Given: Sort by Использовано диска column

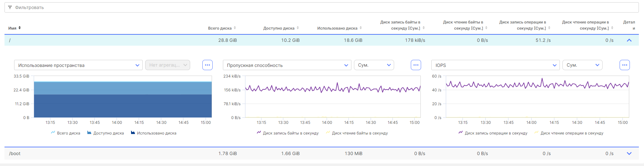Looking at the screenshot, I should point(361,28).
